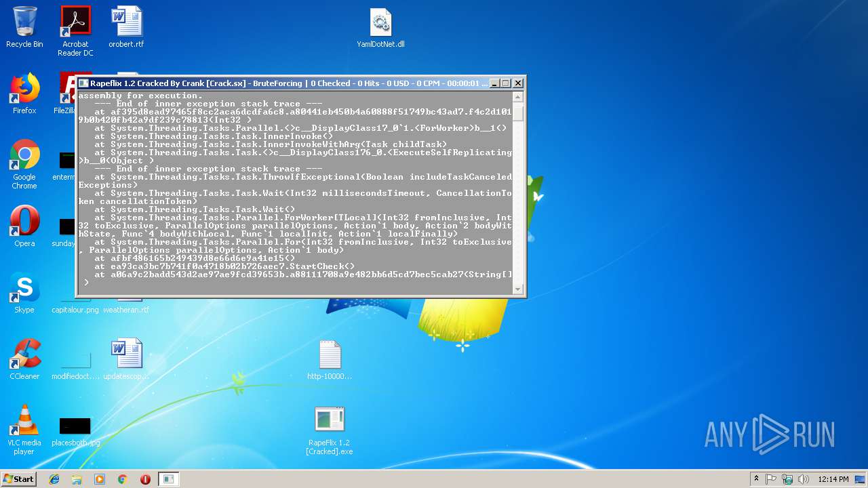
Task: Click console scrollbar up arrow
Action: (518, 96)
